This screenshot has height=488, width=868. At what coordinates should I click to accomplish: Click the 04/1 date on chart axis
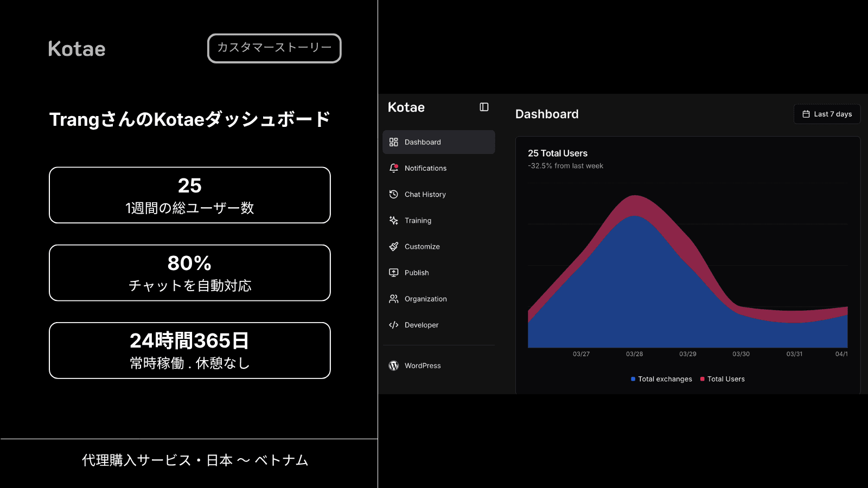(841, 354)
